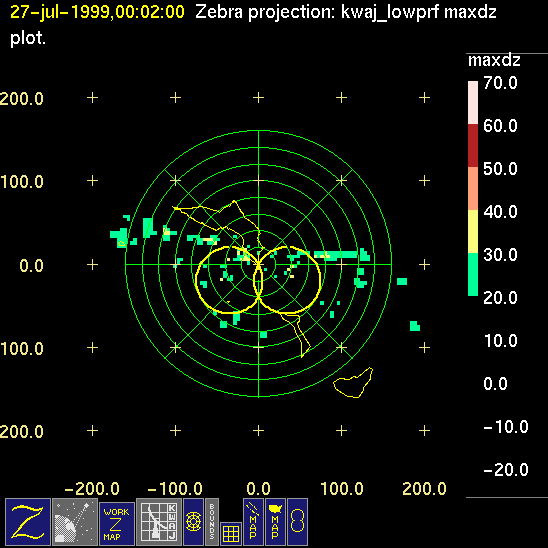The height and width of the screenshot is (548, 548).
Task: Click the 27-jul-1999 timestamp text
Action: pos(97,12)
